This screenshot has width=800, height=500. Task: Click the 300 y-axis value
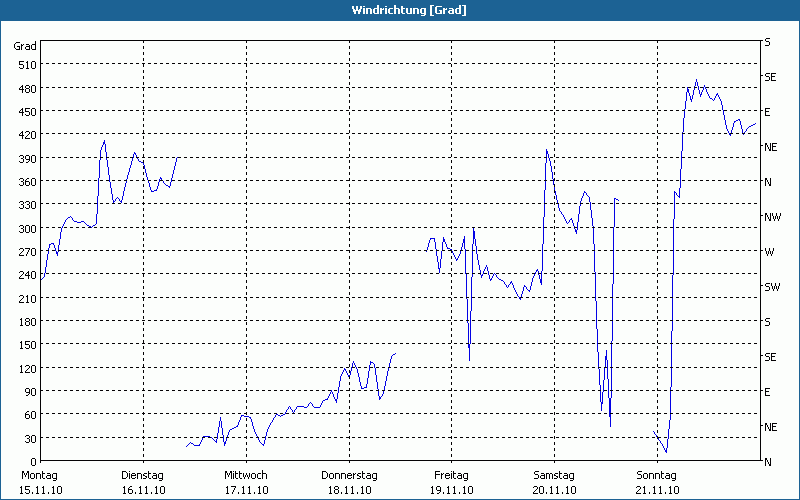28,229
